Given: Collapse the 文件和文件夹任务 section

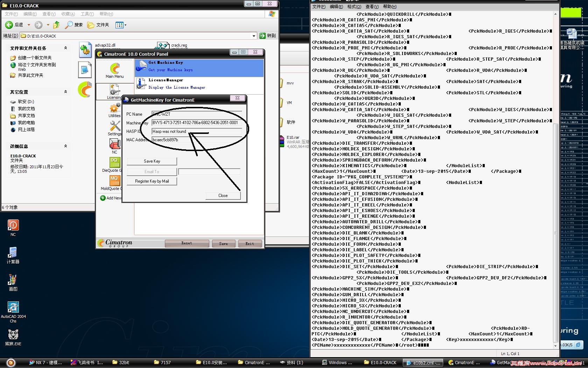Looking at the screenshot, I should [65, 48].
